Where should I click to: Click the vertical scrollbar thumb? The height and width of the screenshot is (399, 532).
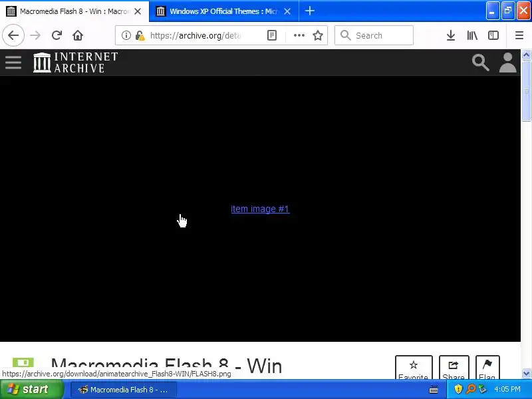526,90
